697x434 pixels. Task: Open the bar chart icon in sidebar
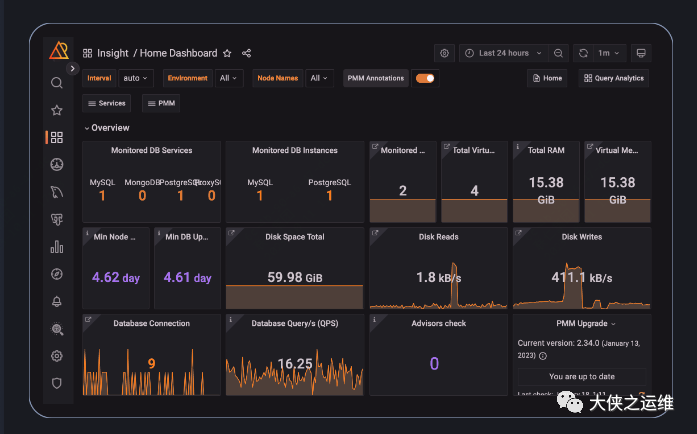[x=56, y=247]
